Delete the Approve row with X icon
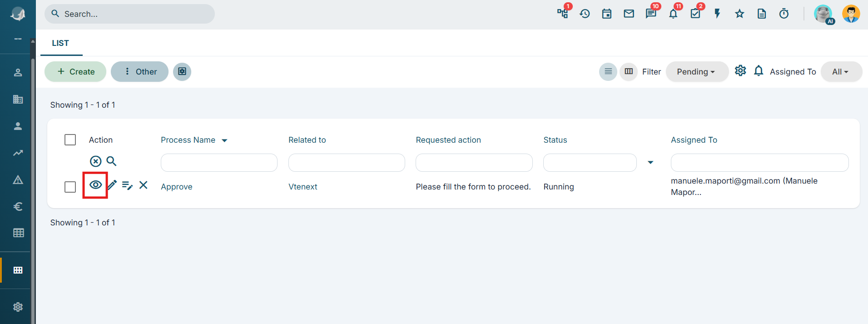868x324 pixels. 144,185
